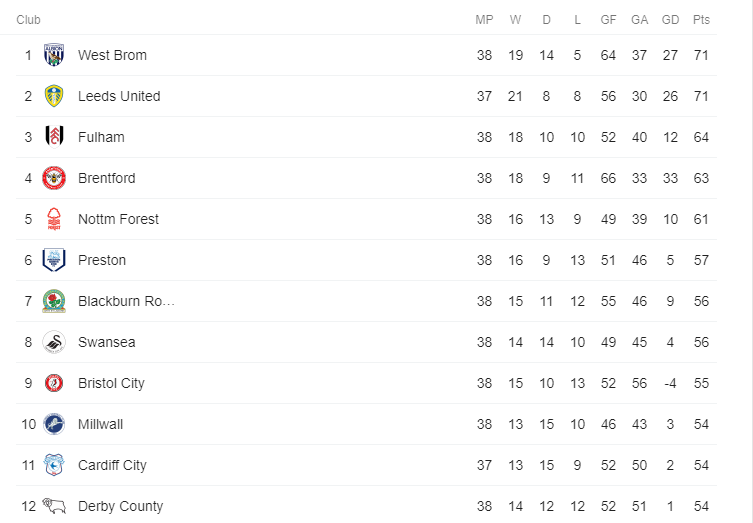This screenshot has width=753, height=523.
Task: Click the West Brom club crest
Action: click(54, 55)
